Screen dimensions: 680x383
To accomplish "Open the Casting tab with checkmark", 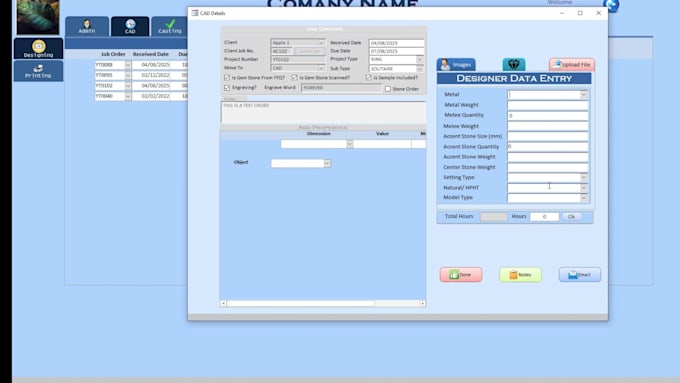I will 170,26.
